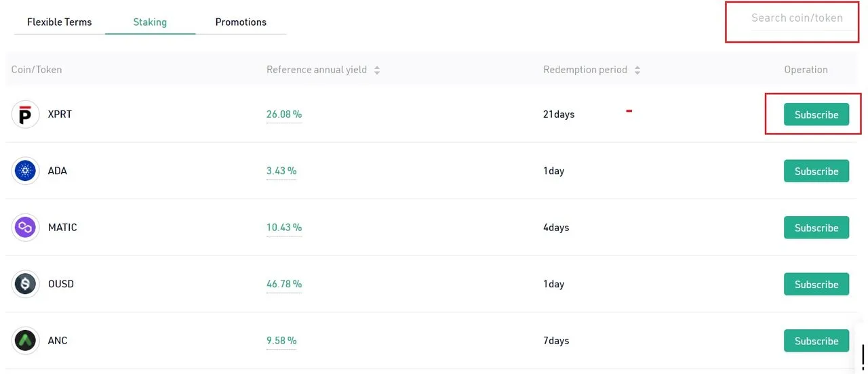
Task: Click the Operation column header
Action: 806,70
